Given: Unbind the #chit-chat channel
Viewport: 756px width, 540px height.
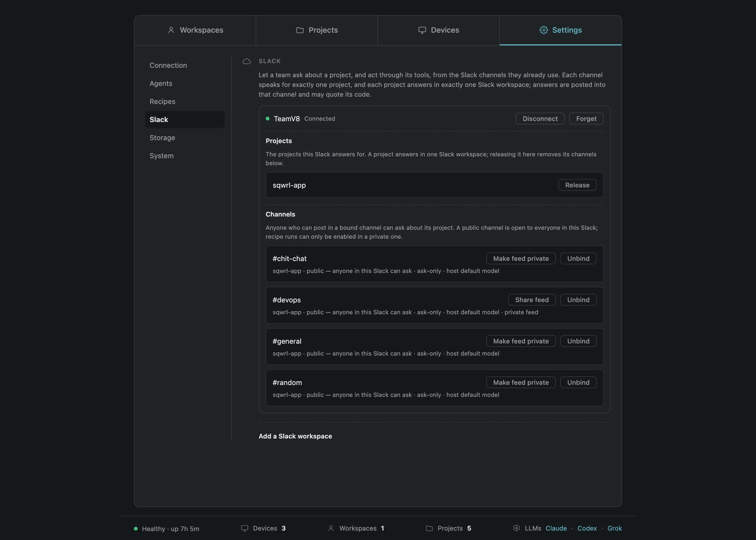Looking at the screenshot, I should pos(578,259).
